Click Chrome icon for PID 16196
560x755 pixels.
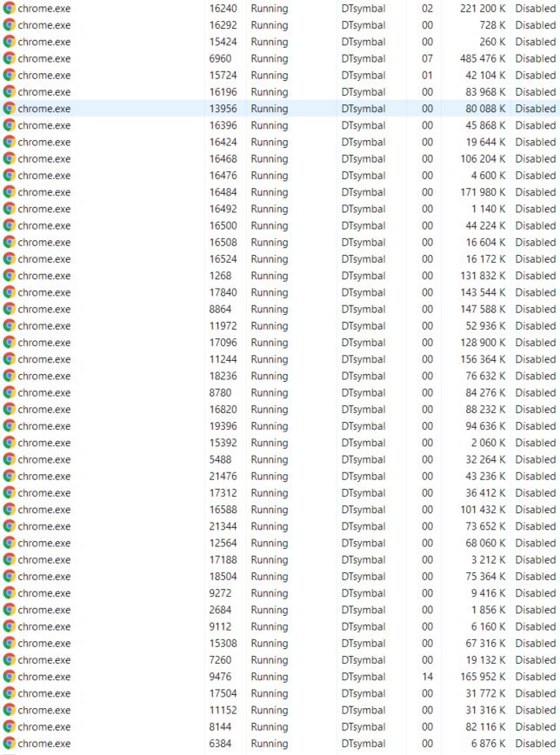10,92
